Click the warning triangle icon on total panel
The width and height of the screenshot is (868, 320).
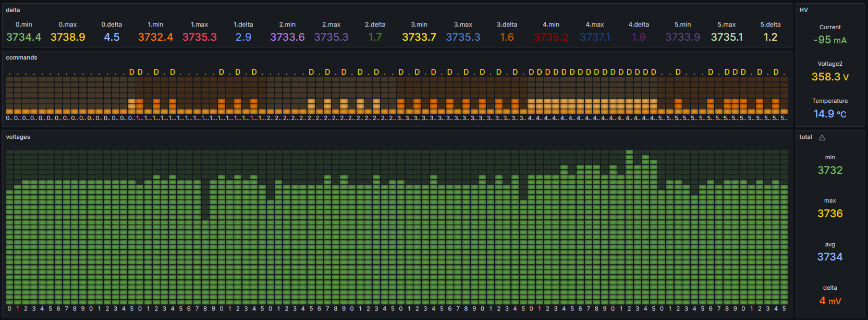click(822, 137)
